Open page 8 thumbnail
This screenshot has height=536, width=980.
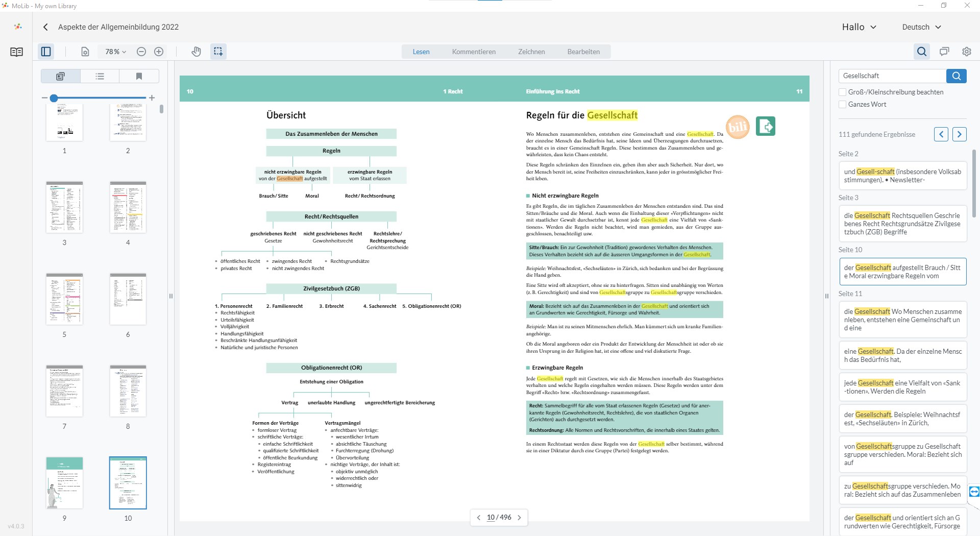tap(128, 391)
